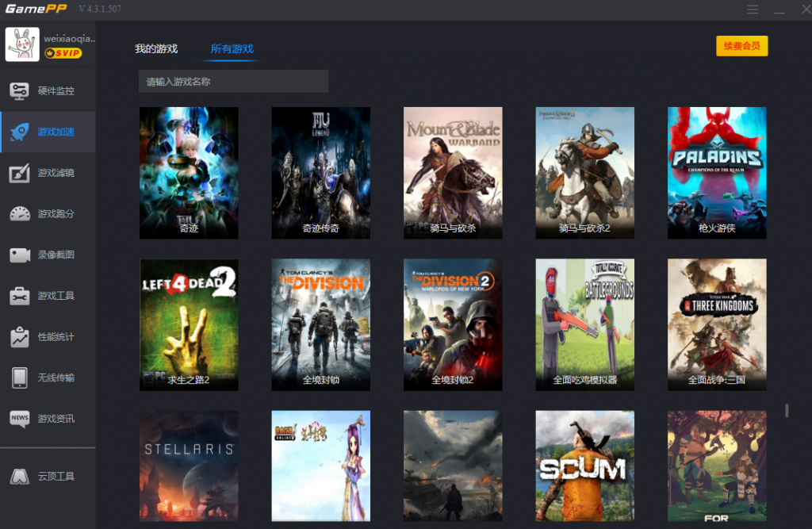Open the 录像截图 camera icon
The image size is (812, 529).
click(20, 255)
